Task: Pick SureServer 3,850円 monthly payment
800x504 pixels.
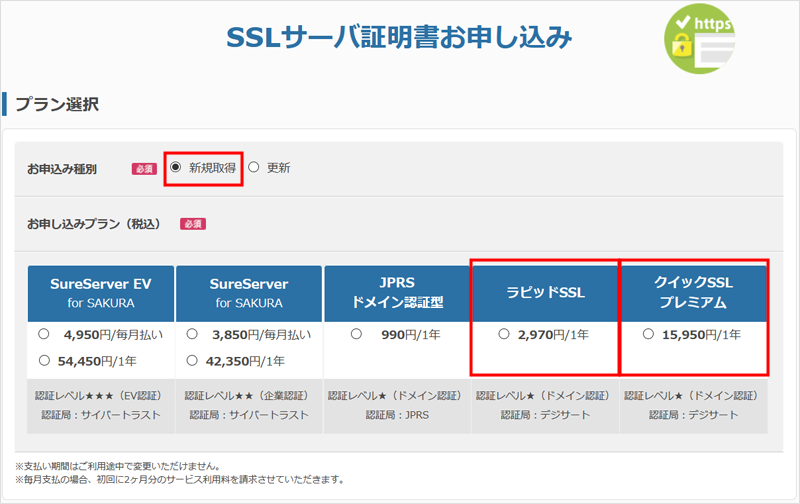Action: coord(192,334)
